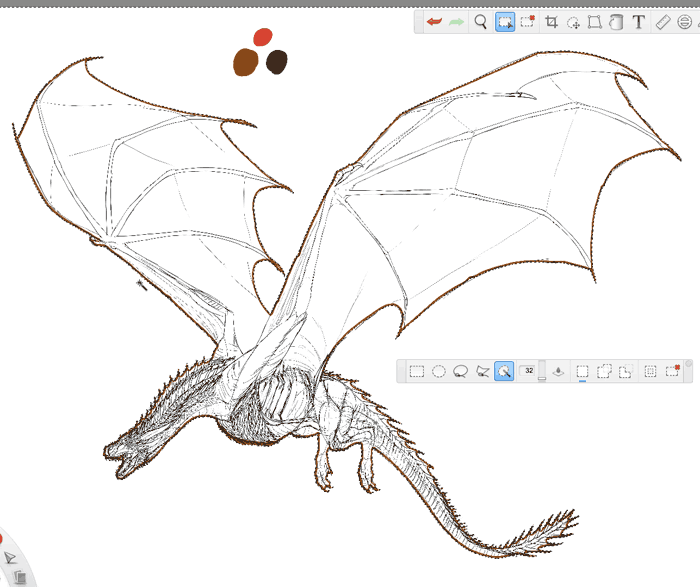This screenshot has height=587, width=700.
Task: Select the Quick Transform tool
Action: pyautogui.click(x=573, y=22)
